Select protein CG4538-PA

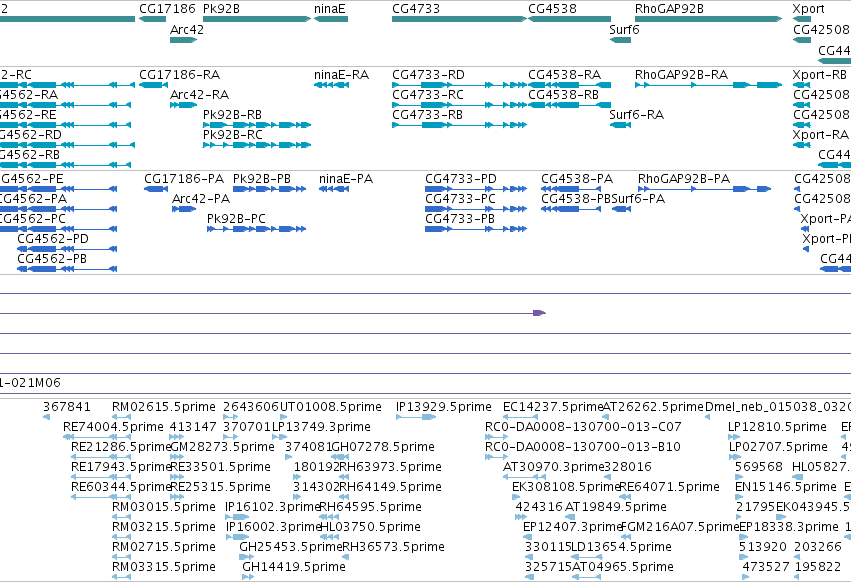(x=577, y=179)
